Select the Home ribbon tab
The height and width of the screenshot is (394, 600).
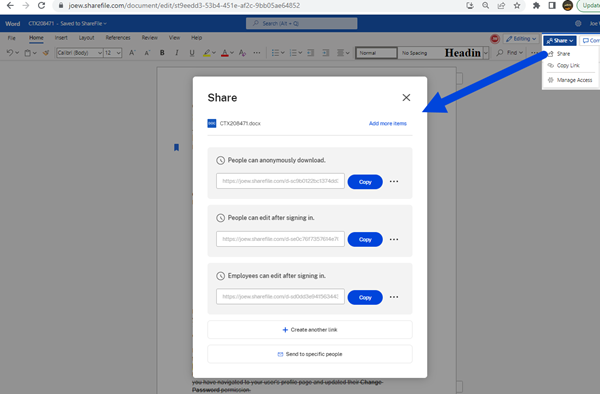pyautogui.click(x=36, y=38)
